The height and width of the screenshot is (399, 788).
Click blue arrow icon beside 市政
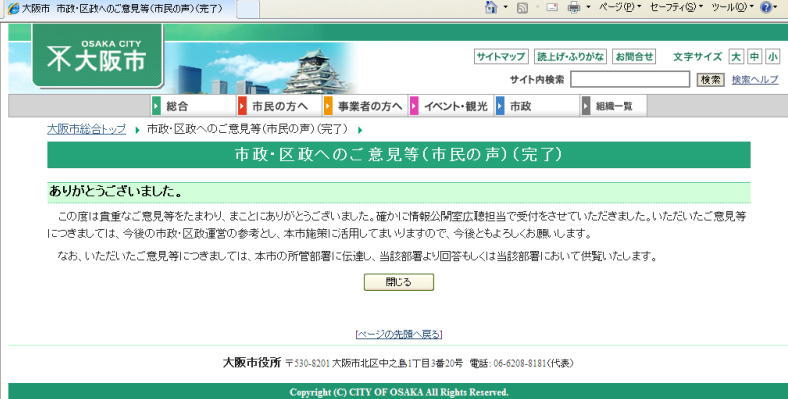tap(500, 106)
